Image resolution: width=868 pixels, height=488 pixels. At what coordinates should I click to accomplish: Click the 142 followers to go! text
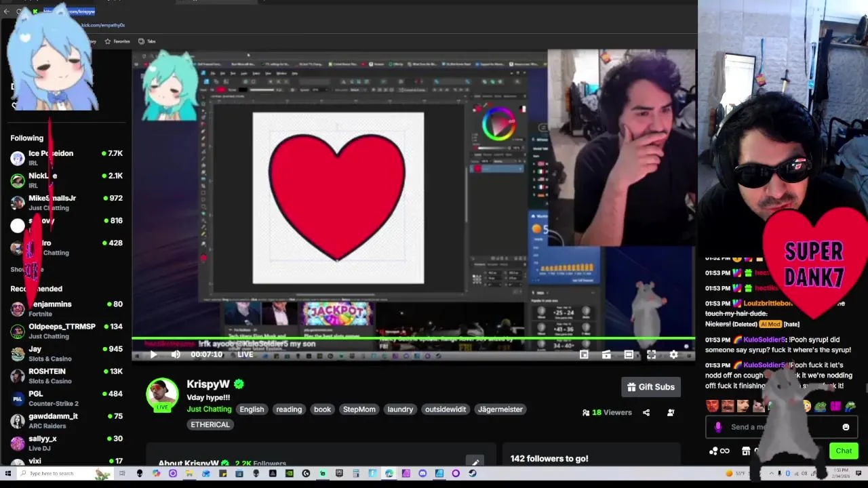549,459
